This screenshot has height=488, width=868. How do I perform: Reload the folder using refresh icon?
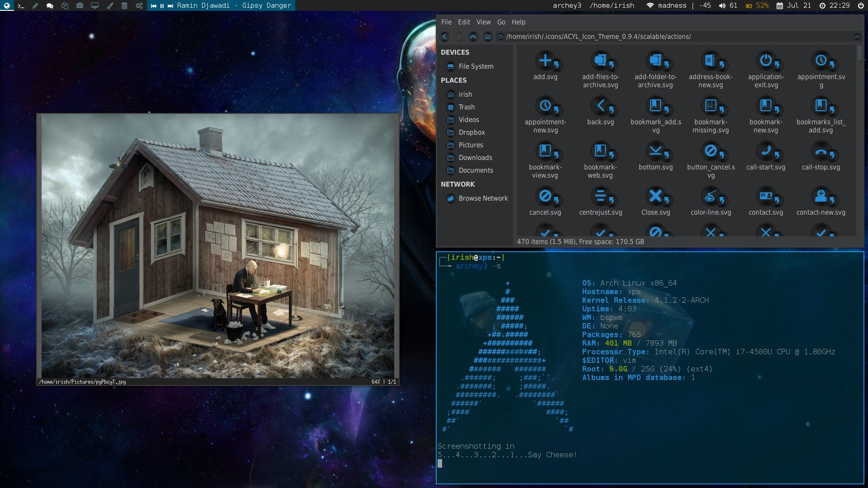click(x=857, y=37)
